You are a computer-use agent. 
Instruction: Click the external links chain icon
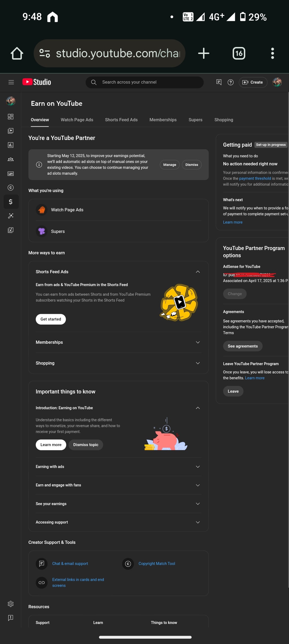[42, 582]
